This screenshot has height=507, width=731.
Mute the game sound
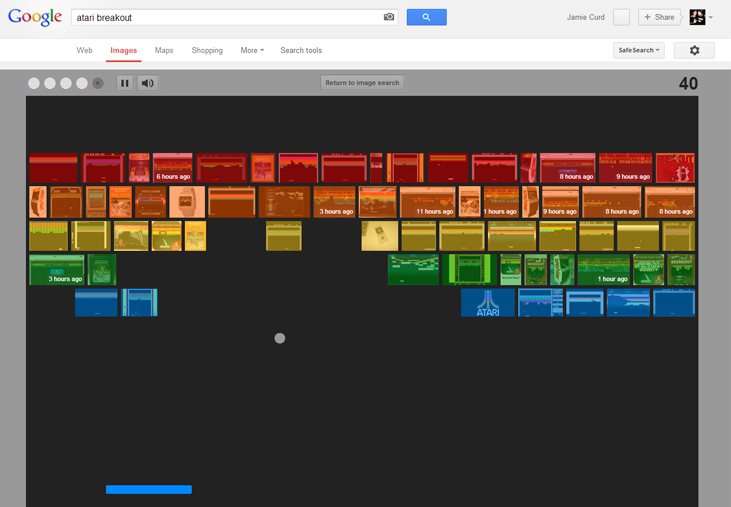click(148, 83)
